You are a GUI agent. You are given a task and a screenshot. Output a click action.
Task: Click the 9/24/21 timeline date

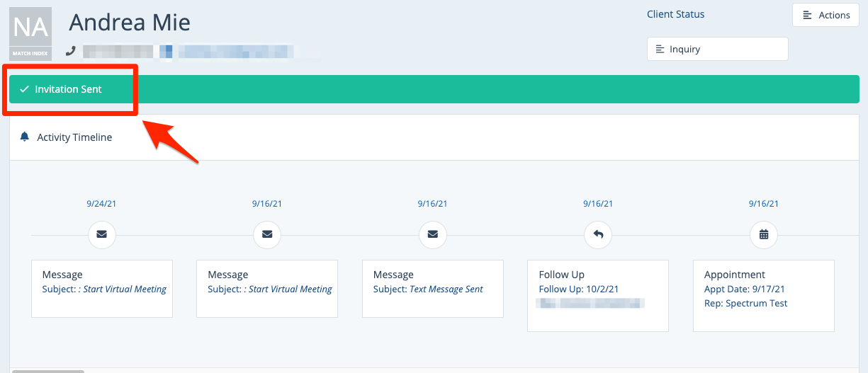pos(101,204)
